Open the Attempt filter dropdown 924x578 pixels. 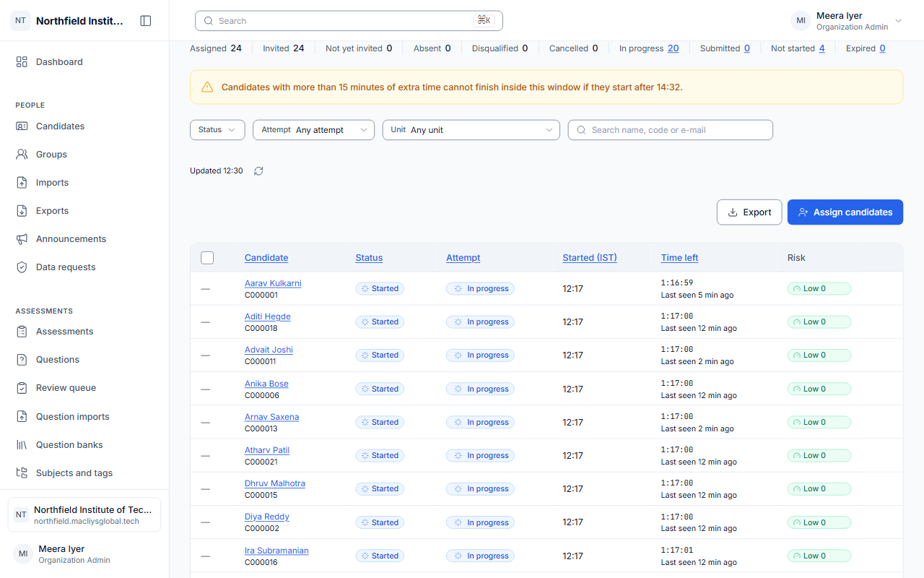(x=313, y=130)
